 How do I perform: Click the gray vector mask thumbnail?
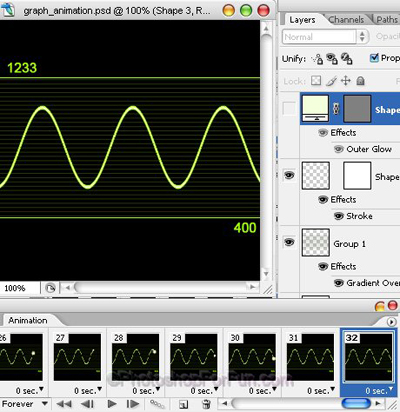357,109
